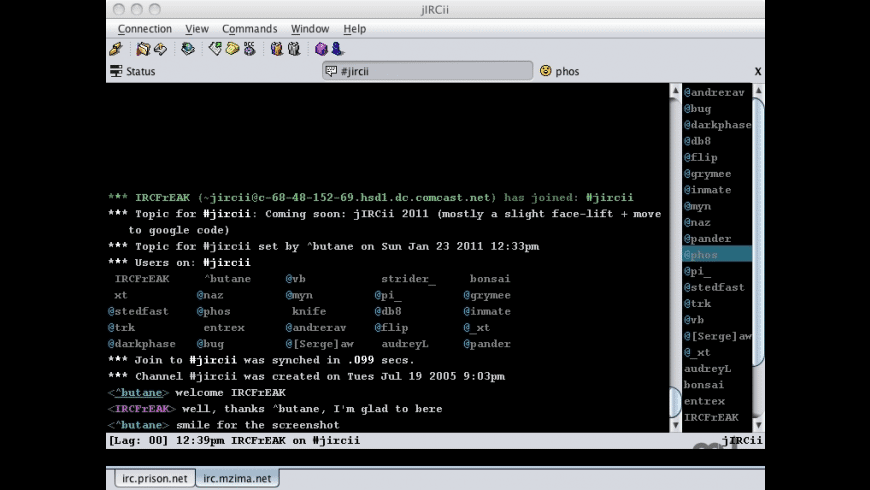Select @naz in the user list
Screen dimensions: 870x490
[x=717, y=223]
